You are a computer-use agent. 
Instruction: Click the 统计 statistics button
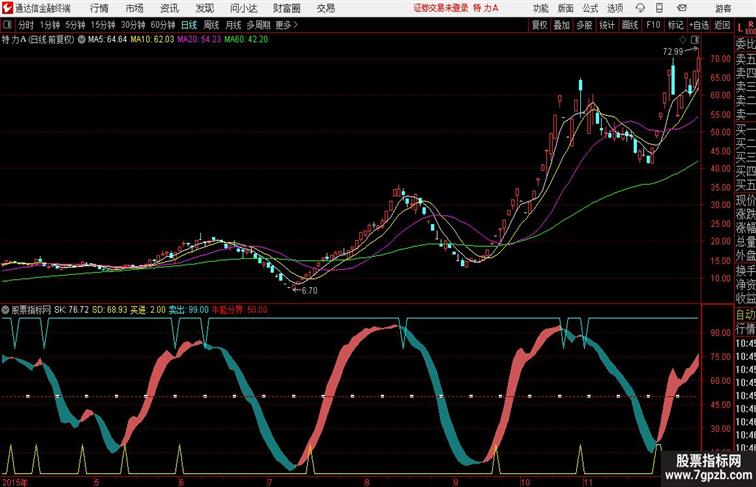click(607, 25)
